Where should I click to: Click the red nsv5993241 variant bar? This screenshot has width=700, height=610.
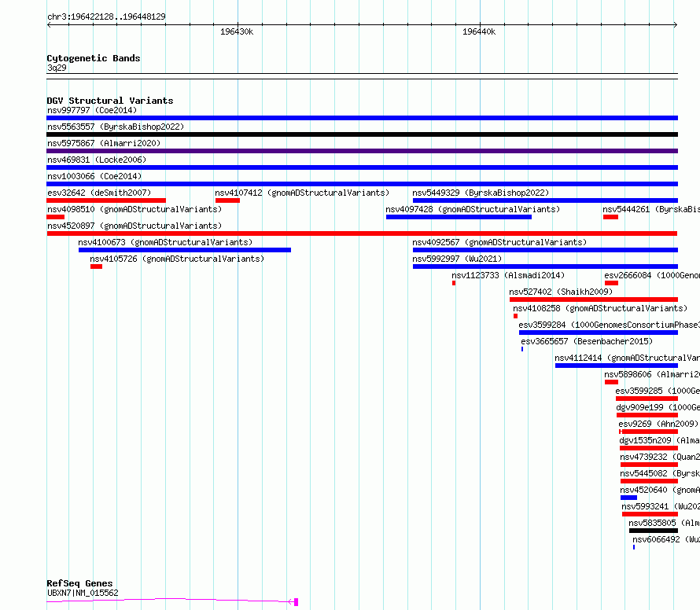point(650,514)
